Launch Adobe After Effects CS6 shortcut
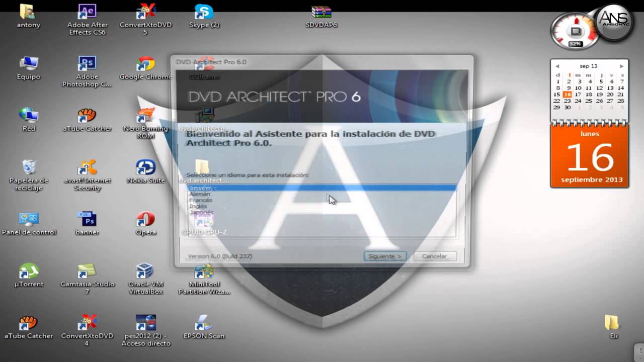The width and height of the screenshot is (644, 362). click(87, 19)
